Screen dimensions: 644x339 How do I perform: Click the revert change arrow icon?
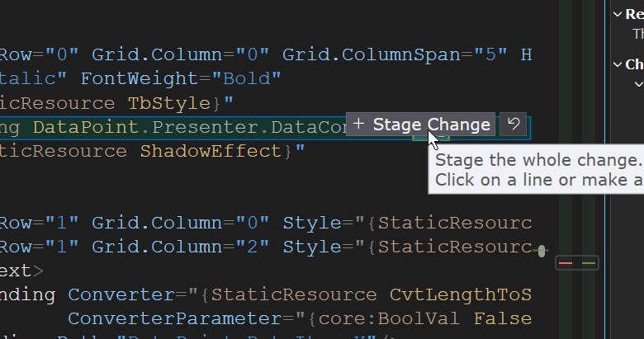513,124
